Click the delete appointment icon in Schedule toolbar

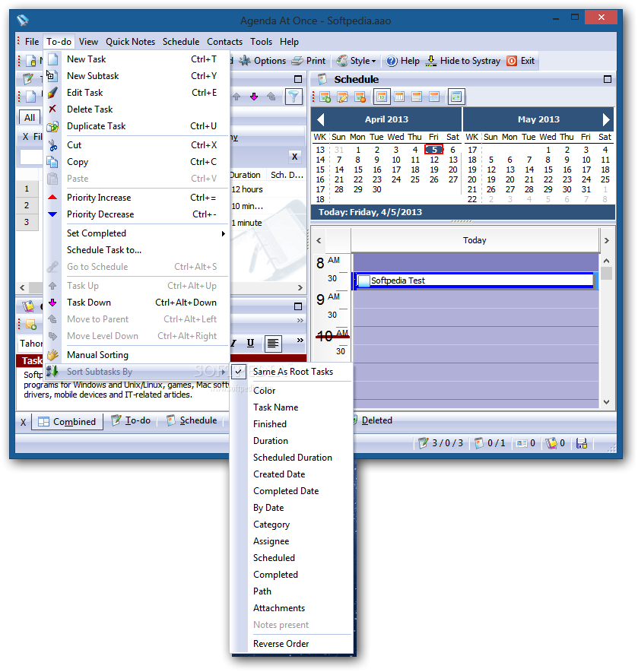[x=360, y=97]
